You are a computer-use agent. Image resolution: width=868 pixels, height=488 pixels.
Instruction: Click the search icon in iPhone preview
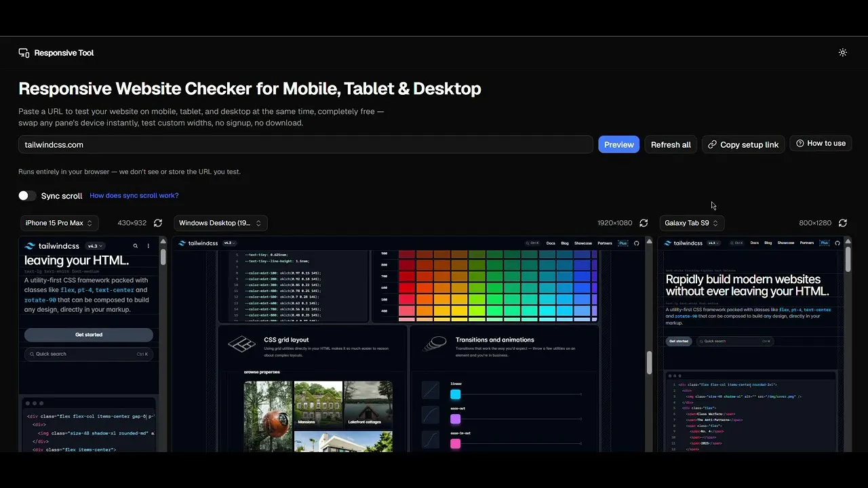click(136, 246)
